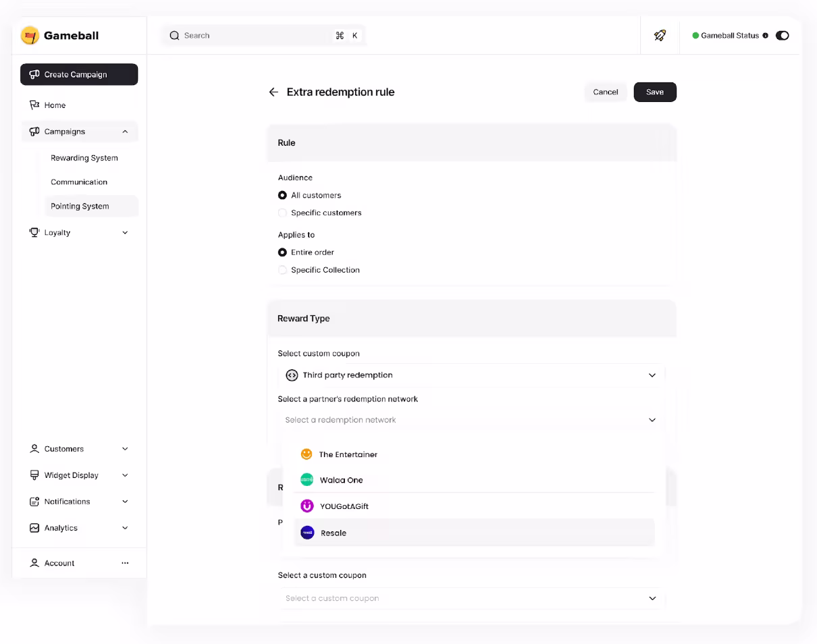Choose YOUGotAGift from the list
The image size is (817, 644).
(x=475, y=506)
